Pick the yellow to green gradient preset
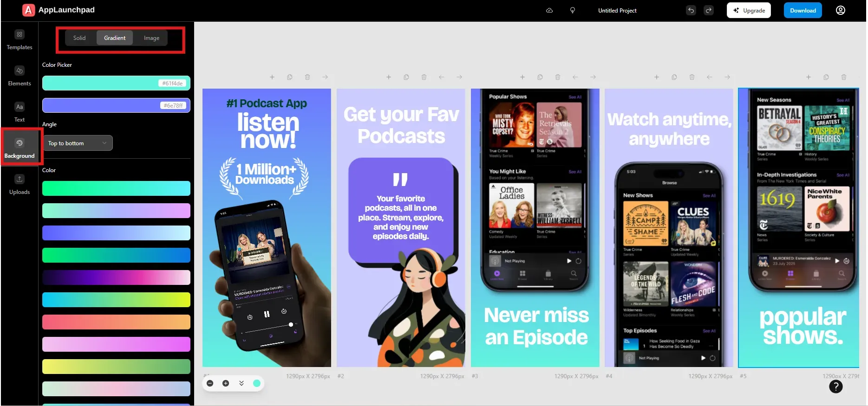 (116, 367)
